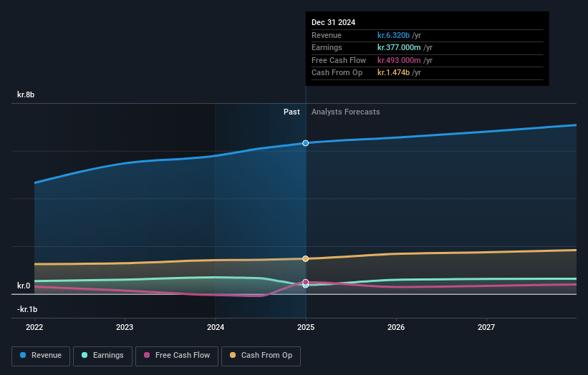Click the Cash From Op label in tooltip
This screenshot has height=375, width=588.
(x=337, y=73)
